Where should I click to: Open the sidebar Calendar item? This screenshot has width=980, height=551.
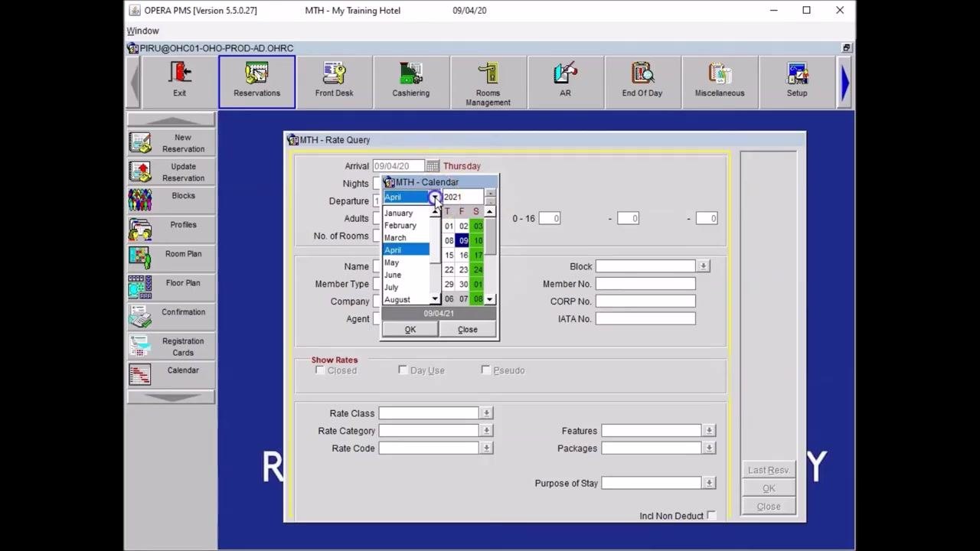[x=171, y=376]
